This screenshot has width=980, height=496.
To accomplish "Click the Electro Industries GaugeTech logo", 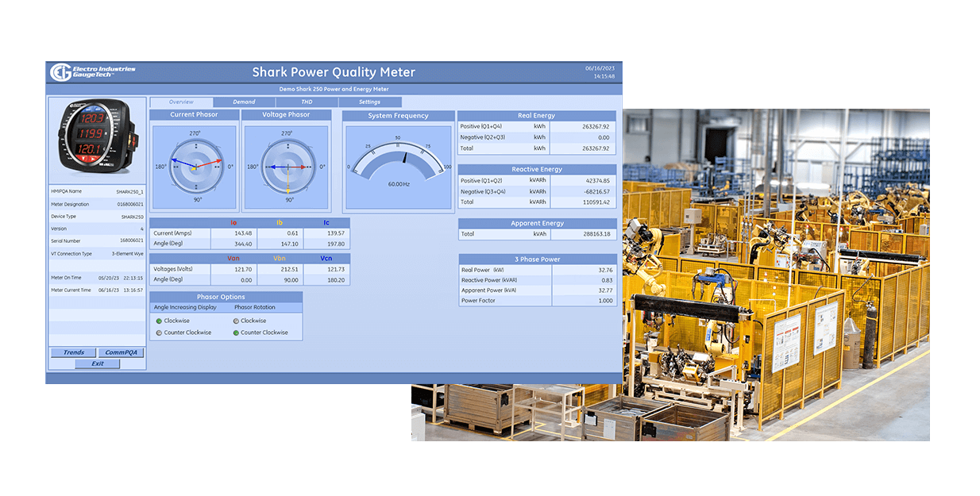I will pos(93,72).
